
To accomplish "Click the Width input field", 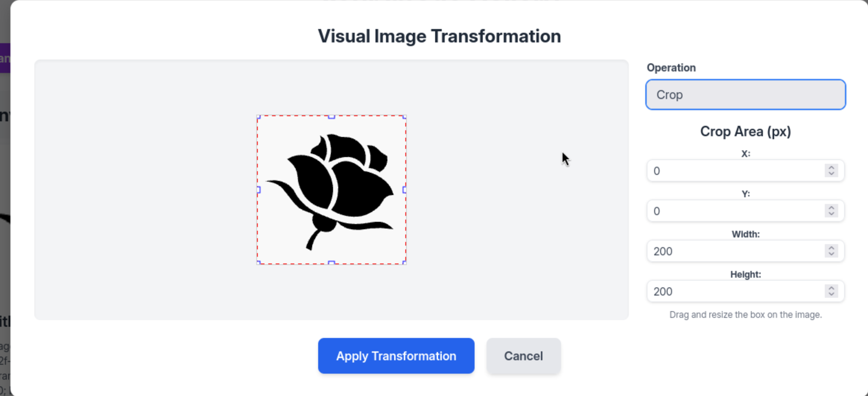I will (734, 251).
